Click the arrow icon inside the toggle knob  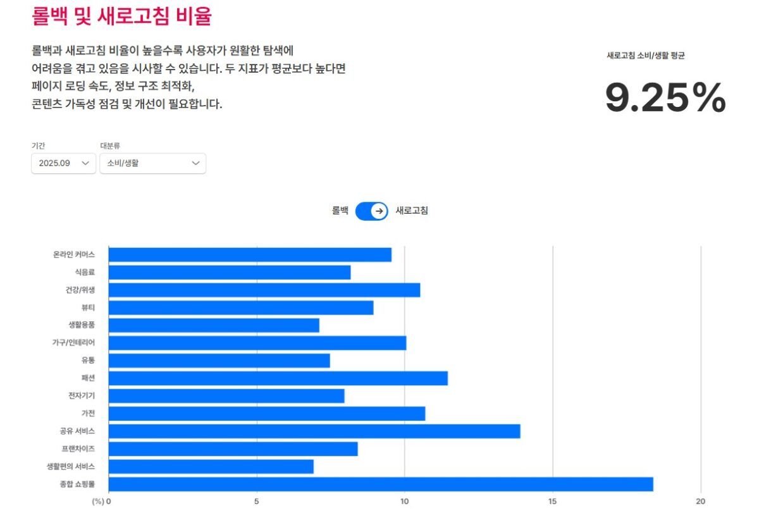tap(379, 211)
